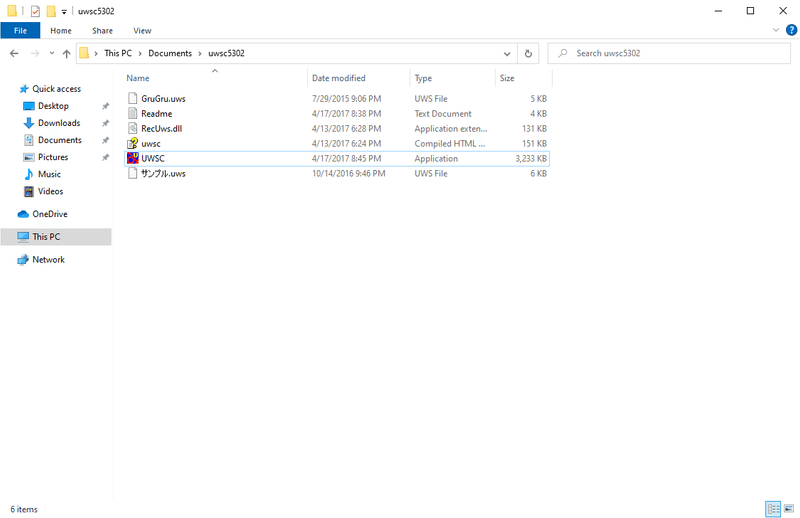Screen dimensions: 800x518
Task: Click the folder icon in address bar
Action: coord(84,53)
